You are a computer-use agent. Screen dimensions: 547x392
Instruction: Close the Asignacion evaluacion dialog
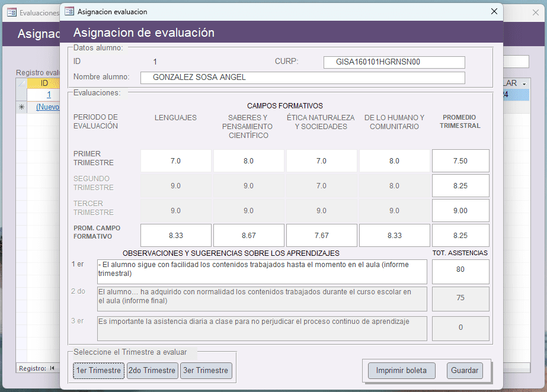point(494,11)
